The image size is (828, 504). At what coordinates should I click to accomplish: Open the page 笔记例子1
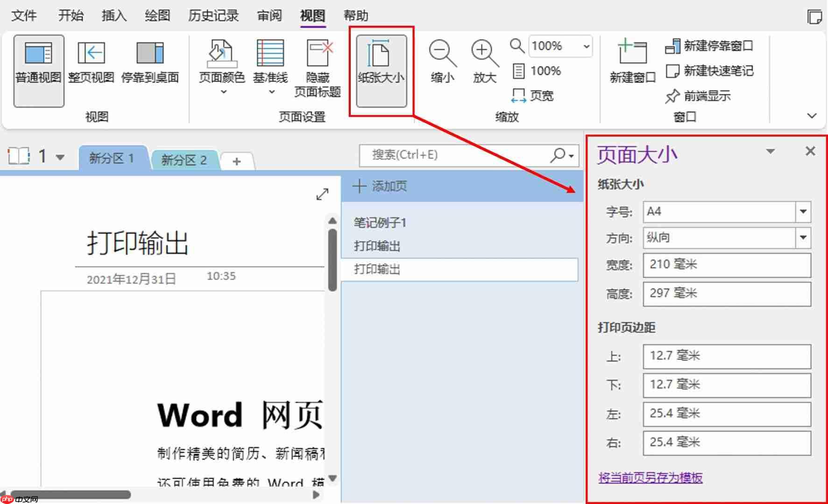click(380, 223)
